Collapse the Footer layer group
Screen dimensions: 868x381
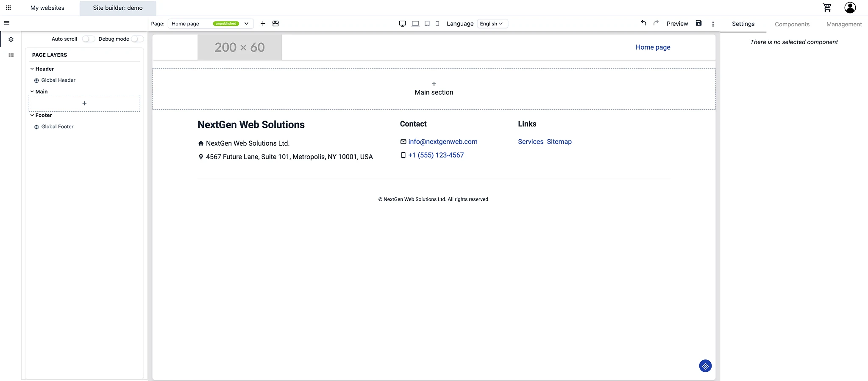tap(32, 115)
